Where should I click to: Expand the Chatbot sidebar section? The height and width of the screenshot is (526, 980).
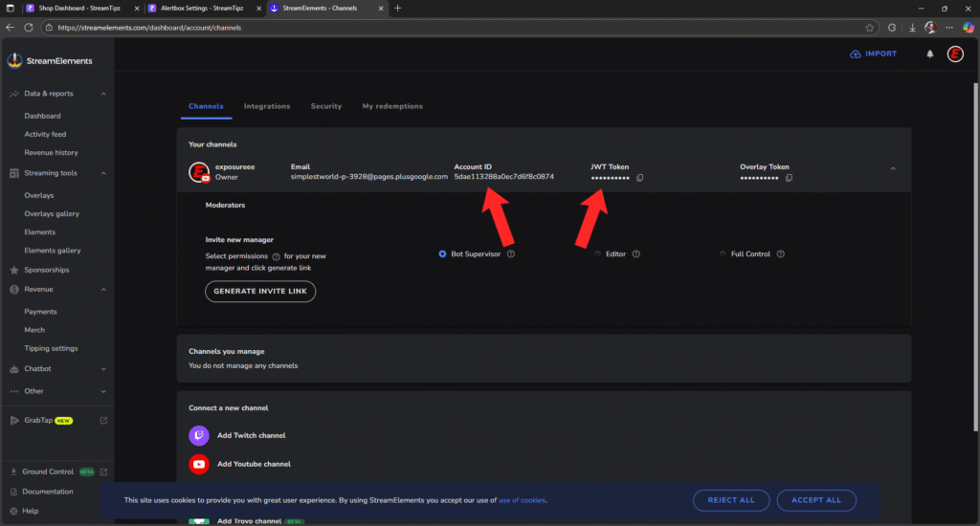point(103,369)
